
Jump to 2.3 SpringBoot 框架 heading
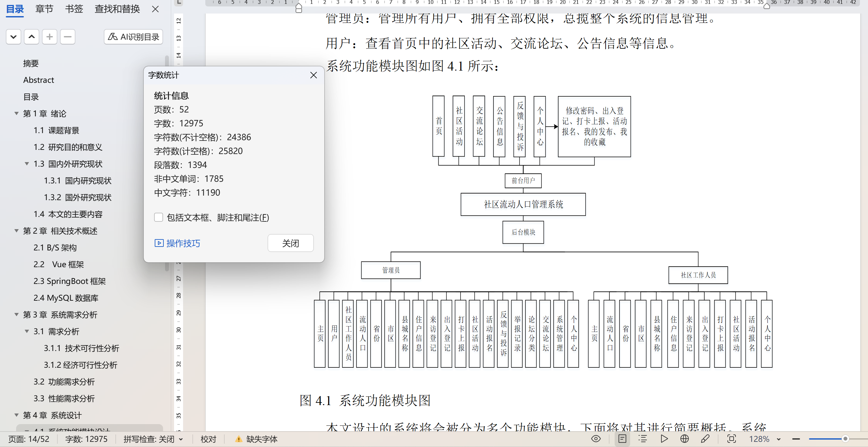pos(69,281)
